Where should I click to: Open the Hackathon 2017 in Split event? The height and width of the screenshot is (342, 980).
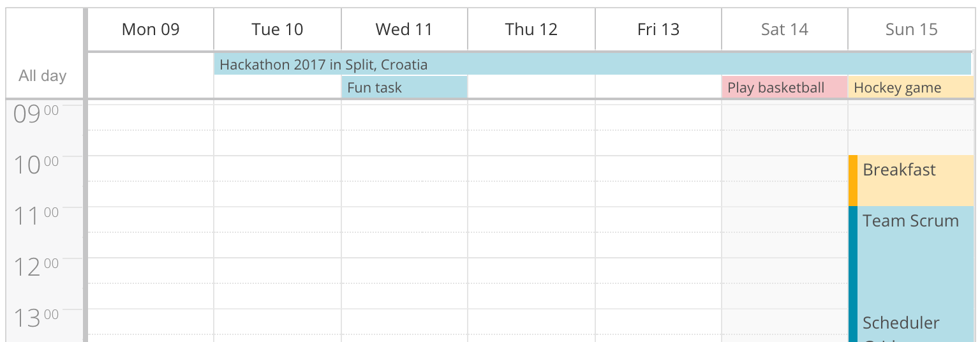coord(323,64)
